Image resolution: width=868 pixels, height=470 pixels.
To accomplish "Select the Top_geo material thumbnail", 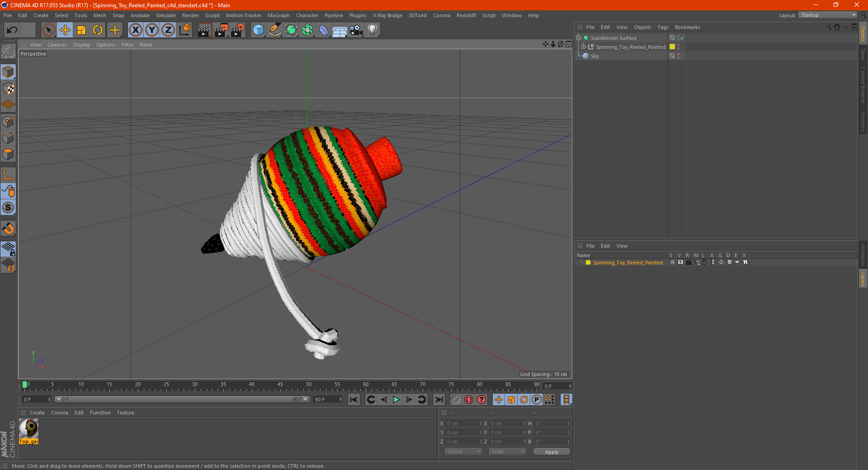I will (x=28, y=428).
